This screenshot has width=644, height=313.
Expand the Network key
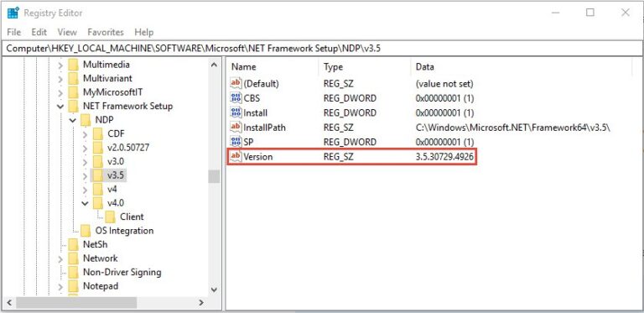point(60,258)
